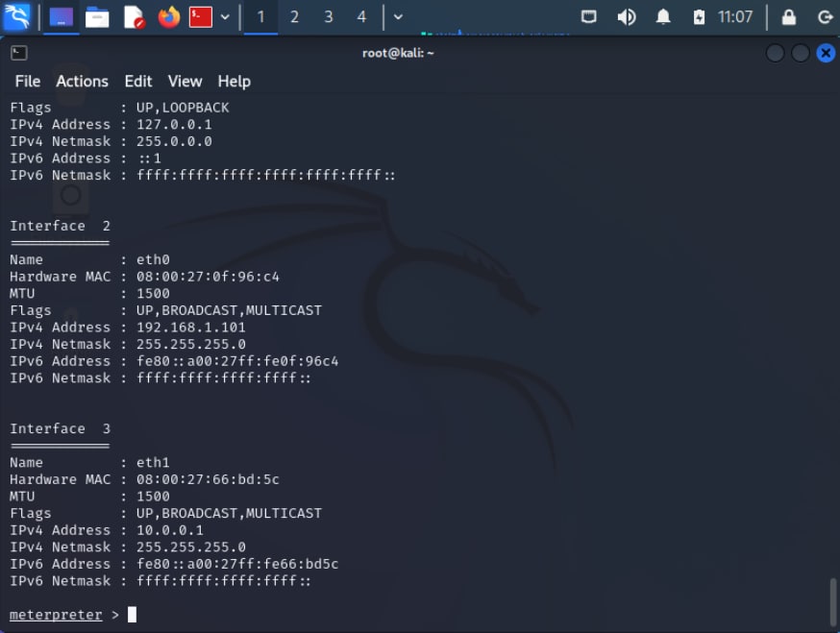Launch the file manager from panel
The width and height of the screenshot is (840, 633).
pos(97,17)
